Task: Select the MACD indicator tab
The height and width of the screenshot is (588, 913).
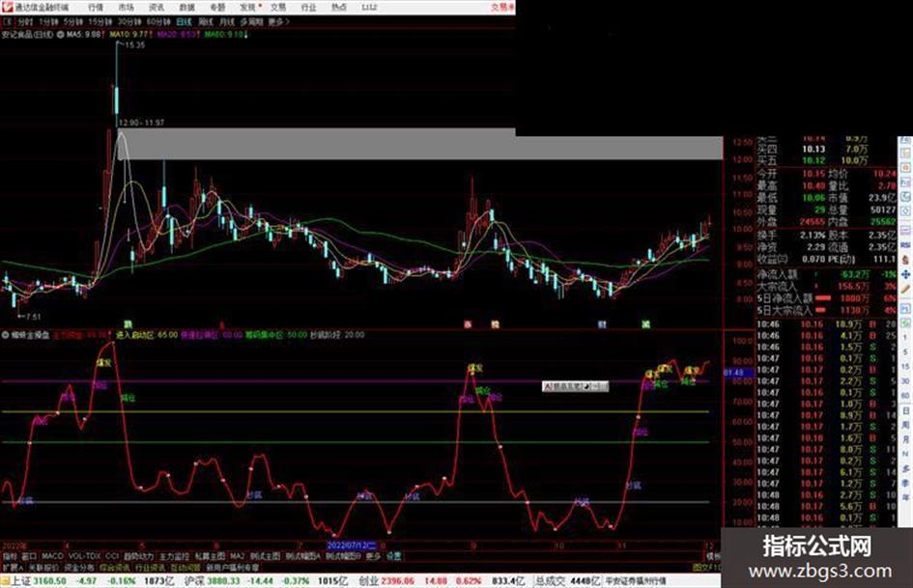Action: point(52,556)
